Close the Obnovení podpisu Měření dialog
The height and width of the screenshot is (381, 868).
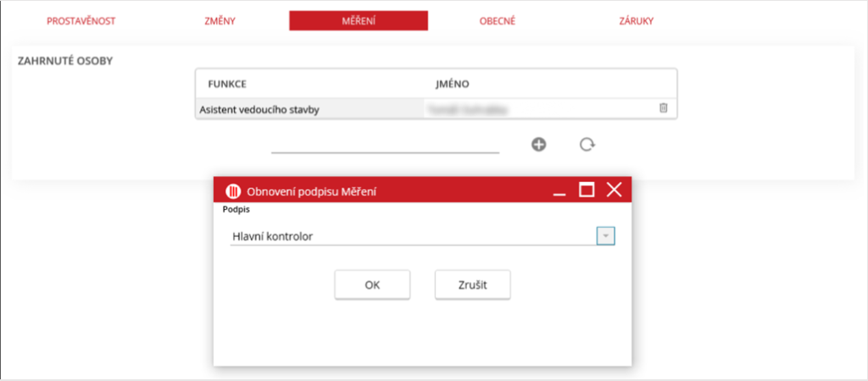coord(615,190)
